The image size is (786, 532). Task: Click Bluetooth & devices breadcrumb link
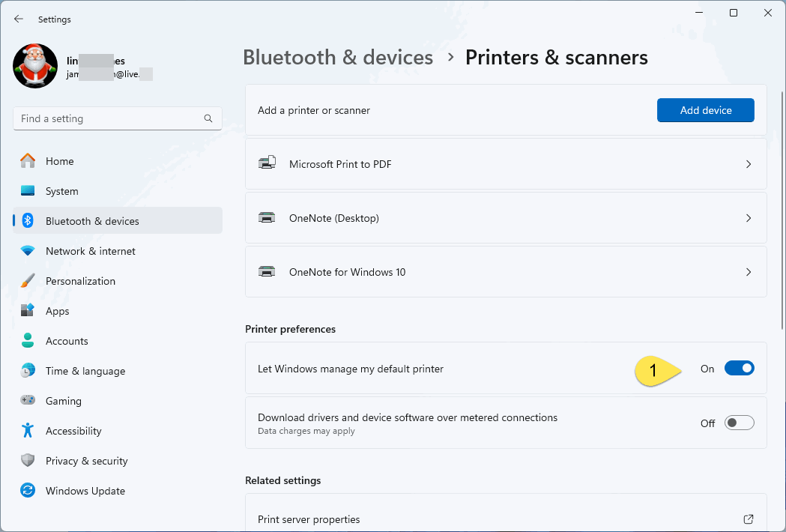coord(338,57)
